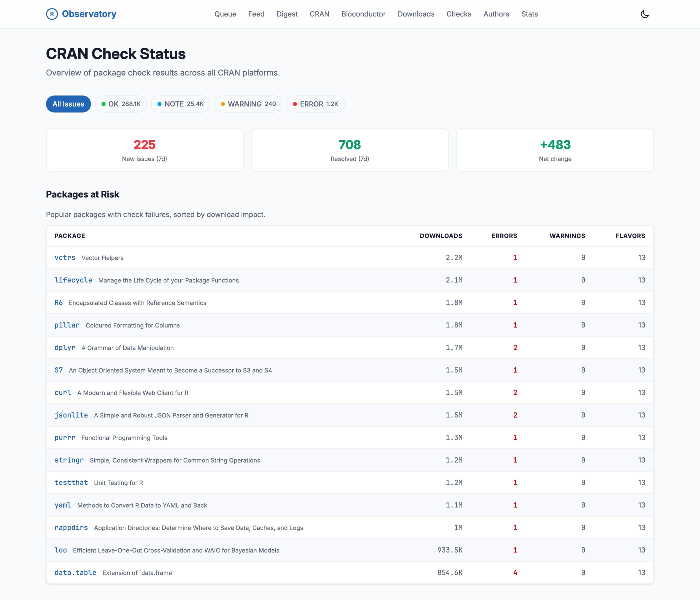This screenshot has height=600, width=700.
Task: Click jsonlite errors count 2
Action: tap(515, 415)
